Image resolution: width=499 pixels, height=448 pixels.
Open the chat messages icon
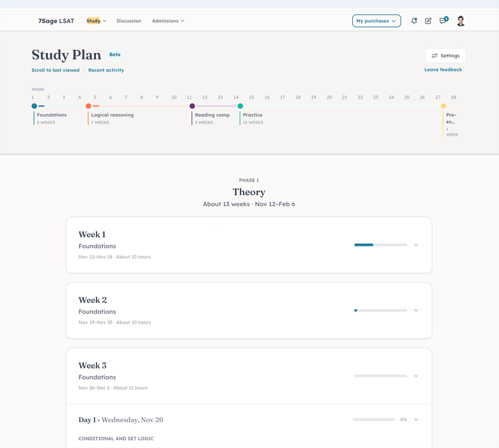[443, 21]
